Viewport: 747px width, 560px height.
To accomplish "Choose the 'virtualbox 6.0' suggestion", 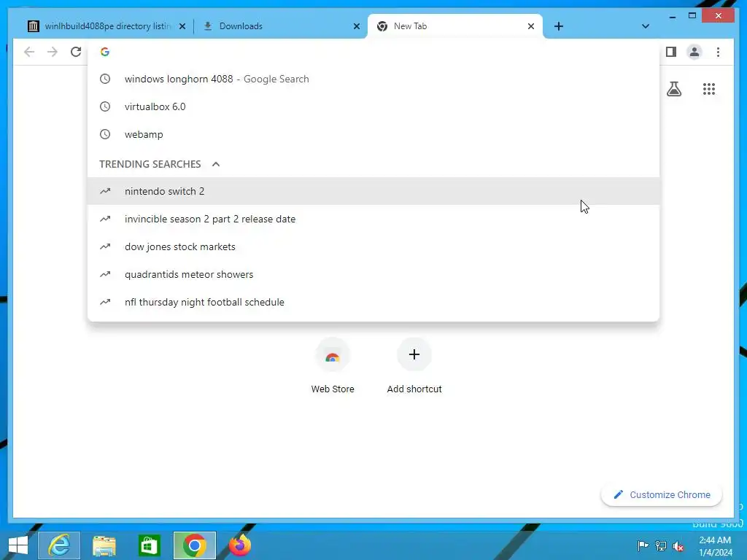I will (373, 106).
